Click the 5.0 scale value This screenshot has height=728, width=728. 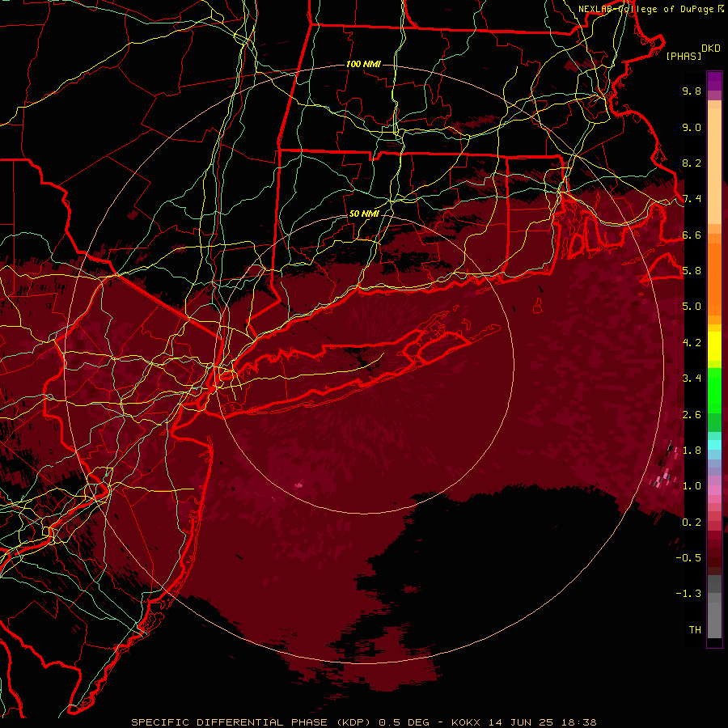click(x=692, y=307)
